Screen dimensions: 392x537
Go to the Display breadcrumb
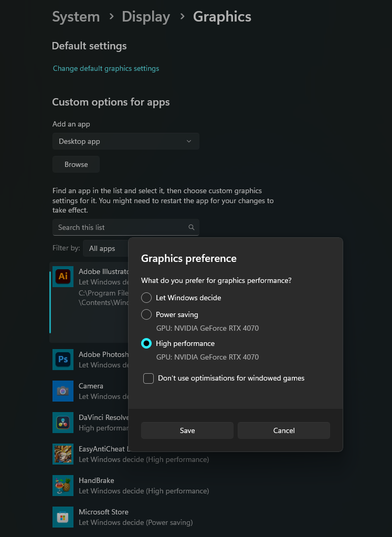pos(146,17)
